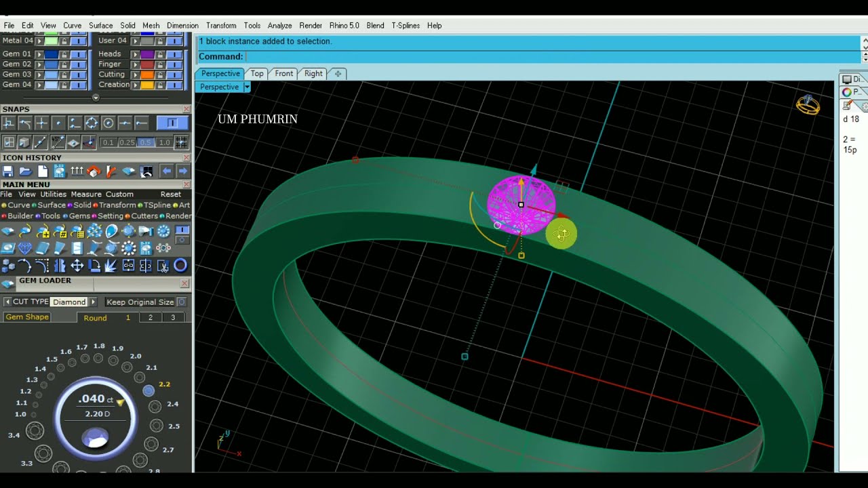Select the 2.0 gem size radio circle
Image resolution: width=868 pixels, height=488 pixels.
[127, 367]
